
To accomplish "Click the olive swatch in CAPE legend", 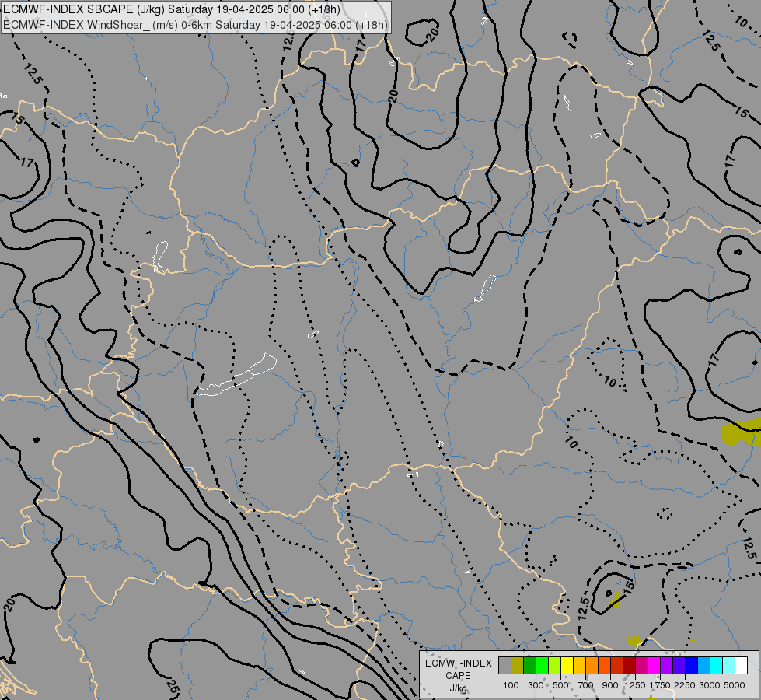I will click(x=517, y=665).
